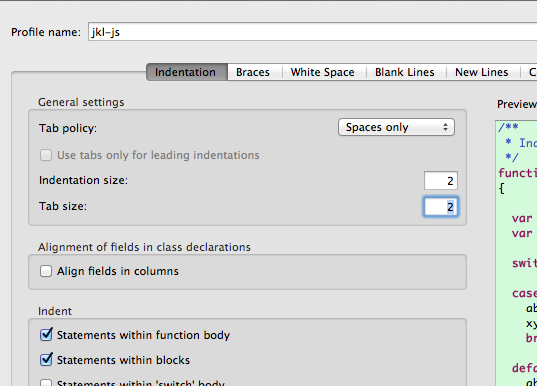The height and width of the screenshot is (386, 537).
Task: Uncheck Statements within blocks
Action: click(x=46, y=360)
